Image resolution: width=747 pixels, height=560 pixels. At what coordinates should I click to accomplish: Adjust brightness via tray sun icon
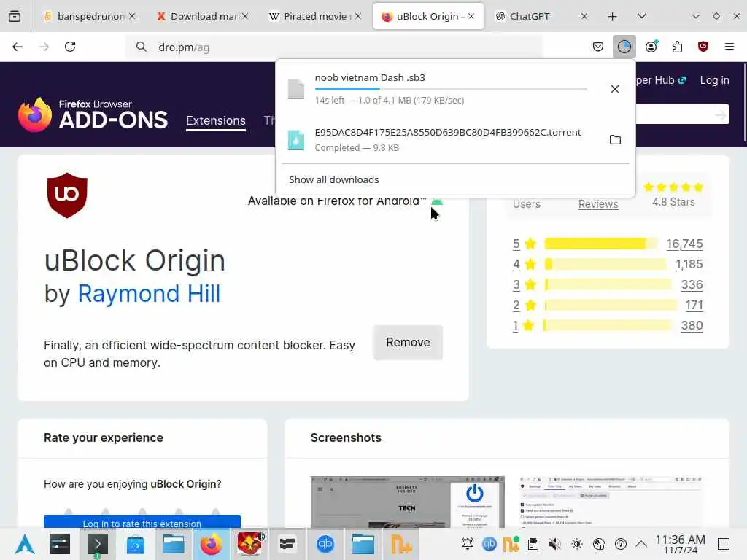[x=577, y=544]
